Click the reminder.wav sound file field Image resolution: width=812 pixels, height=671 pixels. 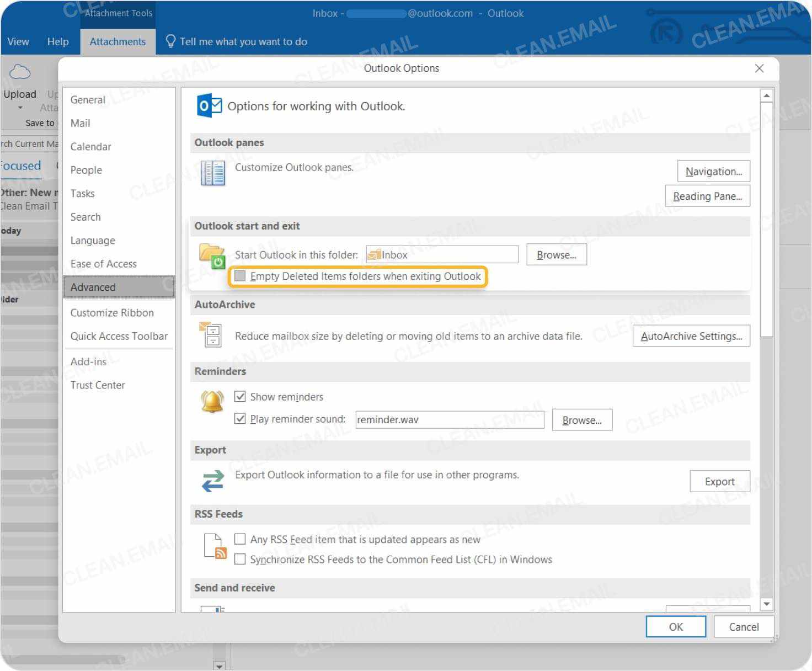click(449, 419)
